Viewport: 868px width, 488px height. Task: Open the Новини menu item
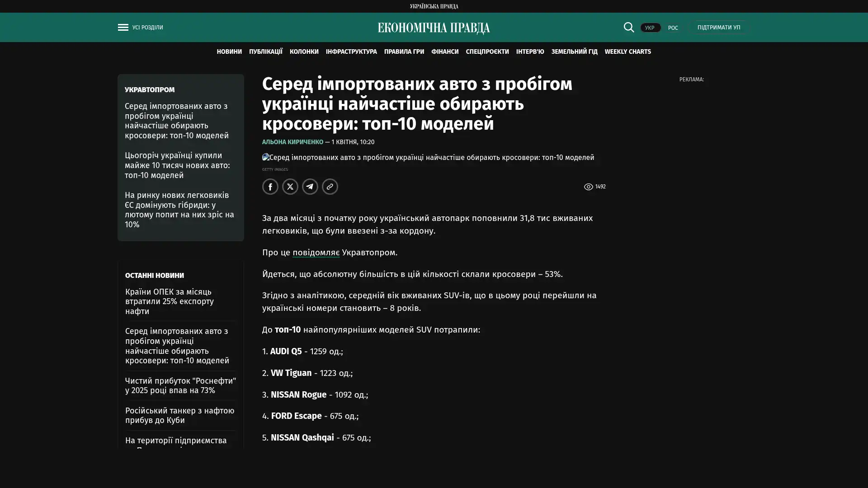point(229,52)
